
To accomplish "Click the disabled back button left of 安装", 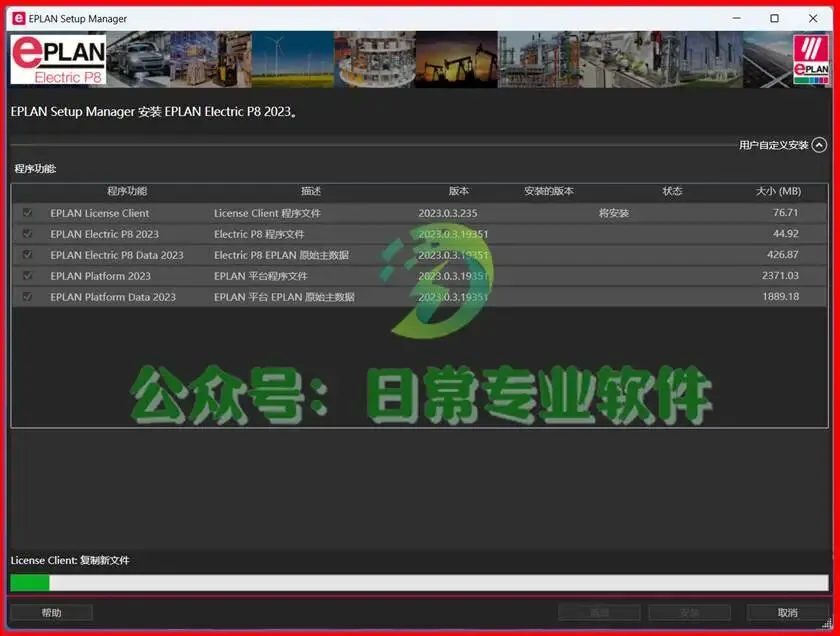I will point(599,612).
